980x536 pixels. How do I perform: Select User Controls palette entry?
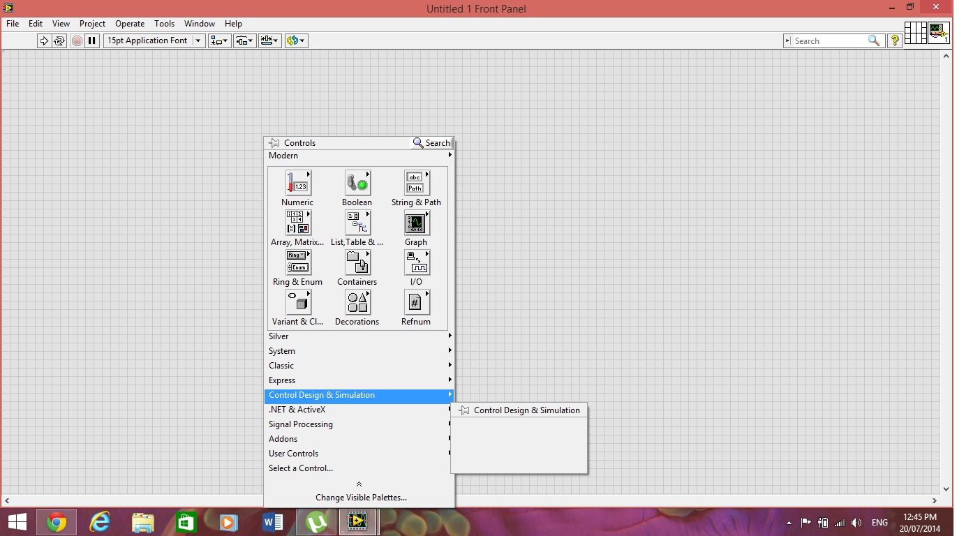point(359,454)
